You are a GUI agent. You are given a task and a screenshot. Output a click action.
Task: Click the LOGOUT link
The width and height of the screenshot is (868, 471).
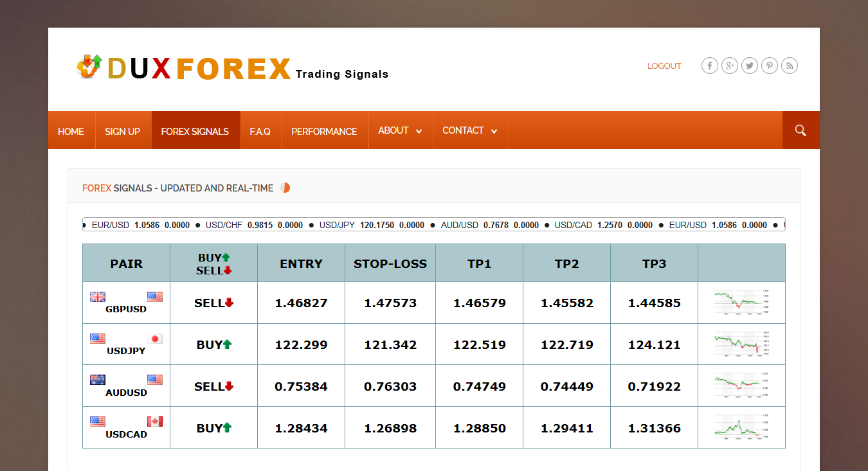[x=664, y=66]
